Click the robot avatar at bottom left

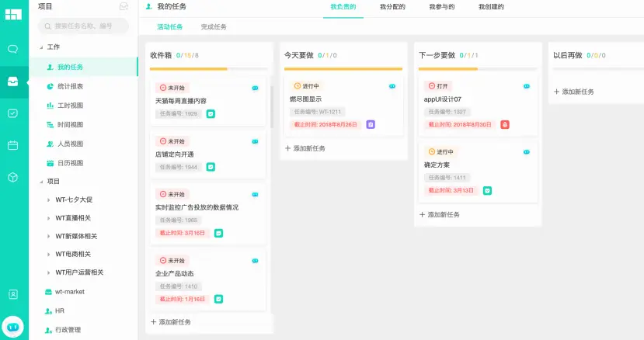coord(12,327)
